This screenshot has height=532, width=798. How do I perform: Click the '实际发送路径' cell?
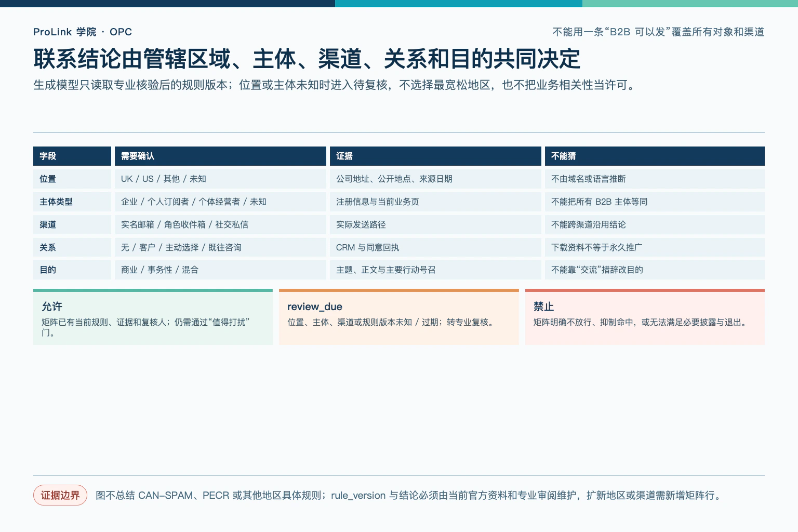[x=435, y=224]
